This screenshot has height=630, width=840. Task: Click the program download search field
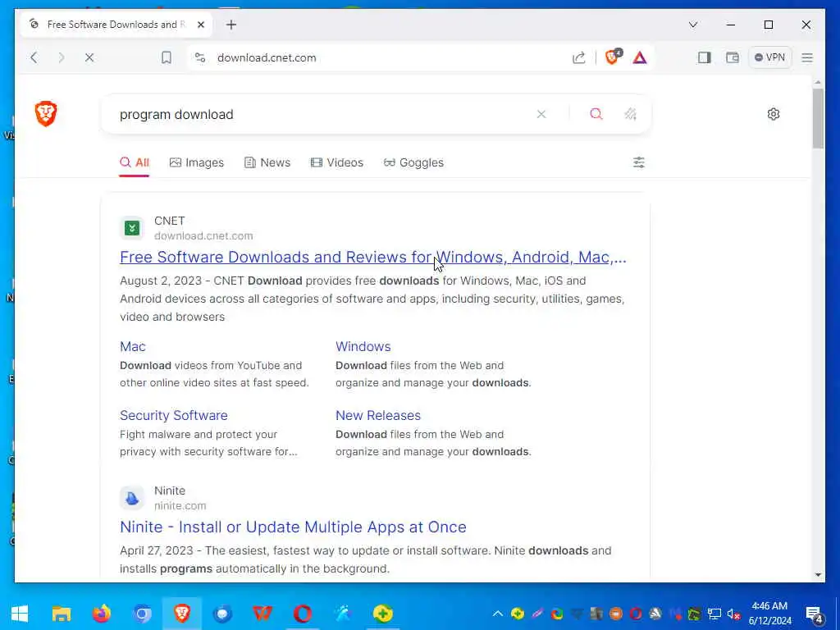322,114
